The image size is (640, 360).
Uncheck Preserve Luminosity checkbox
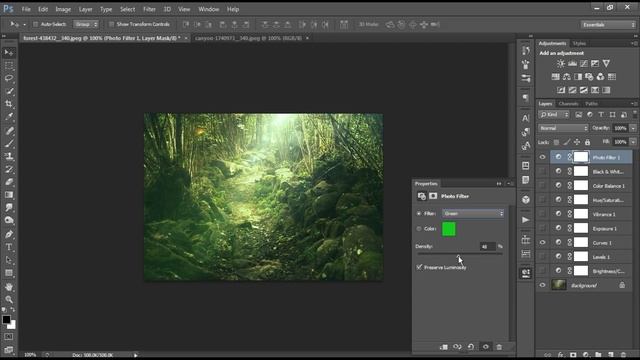click(419, 267)
